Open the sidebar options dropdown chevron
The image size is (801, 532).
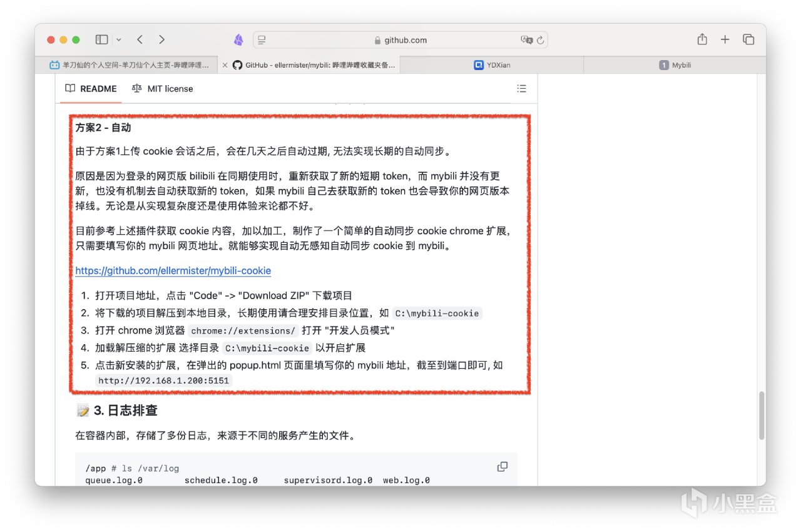pyautogui.click(x=118, y=39)
